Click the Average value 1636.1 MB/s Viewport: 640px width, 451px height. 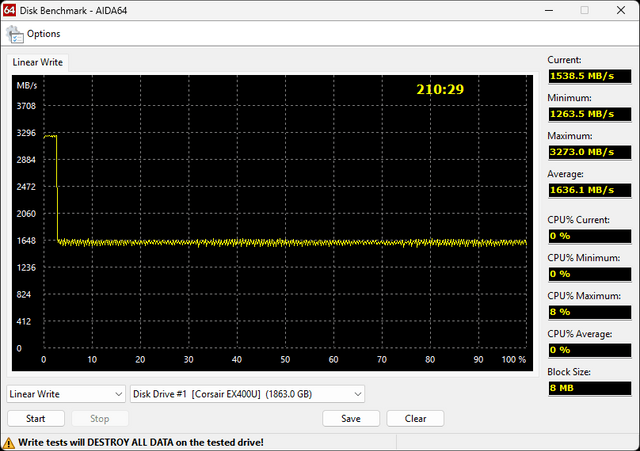[590, 190]
